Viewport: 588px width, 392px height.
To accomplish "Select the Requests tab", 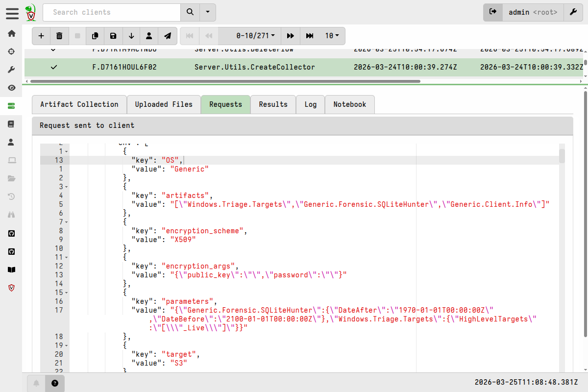I will [x=226, y=104].
